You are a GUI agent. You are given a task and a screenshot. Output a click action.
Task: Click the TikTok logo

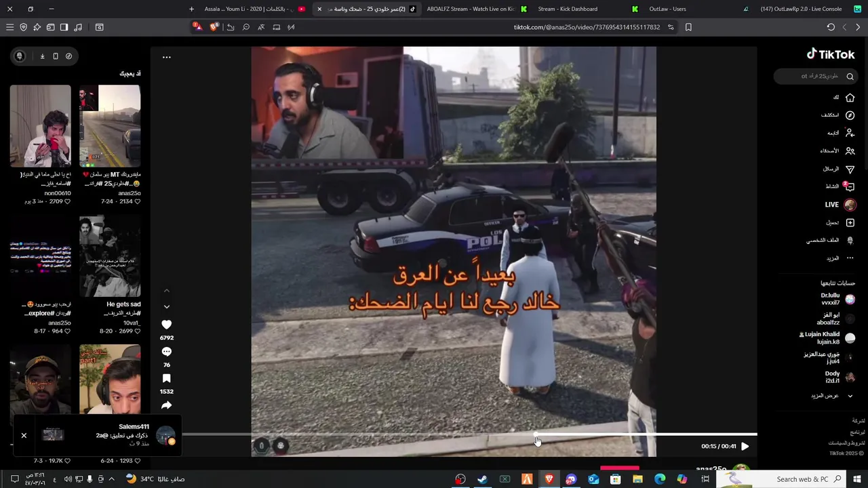(x=831, y=54)
